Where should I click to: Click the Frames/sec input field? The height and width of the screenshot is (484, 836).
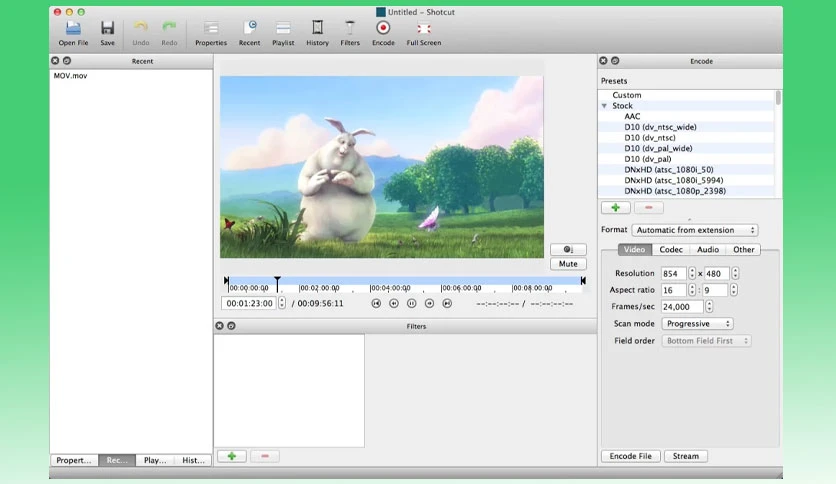(682, 306)
